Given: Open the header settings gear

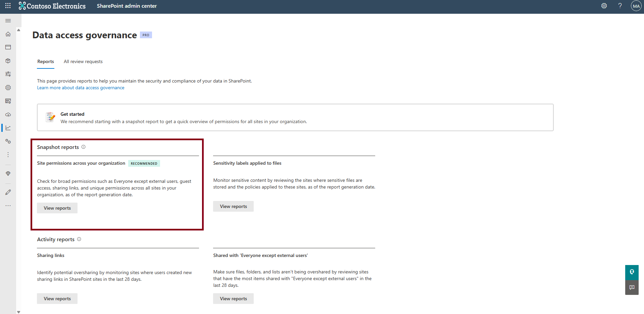Looking at the screenshot, I should pyautogui.click(x=604, y=6).
